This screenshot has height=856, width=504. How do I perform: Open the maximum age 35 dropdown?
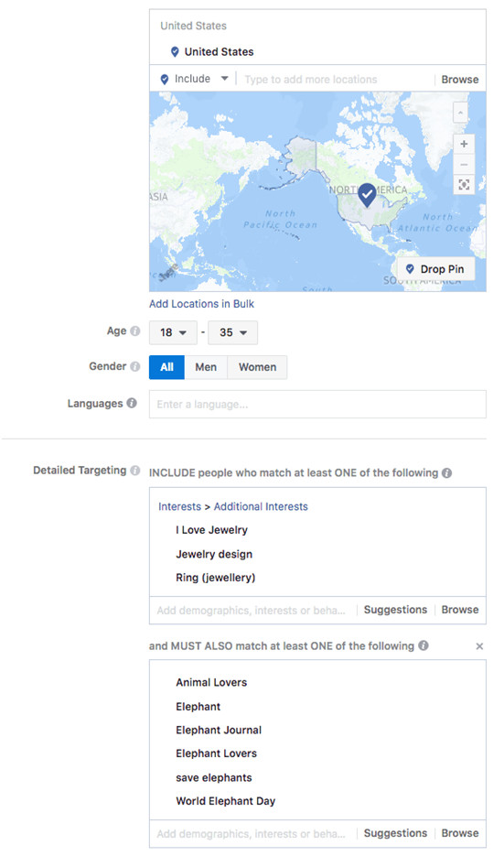coord(233,332)
